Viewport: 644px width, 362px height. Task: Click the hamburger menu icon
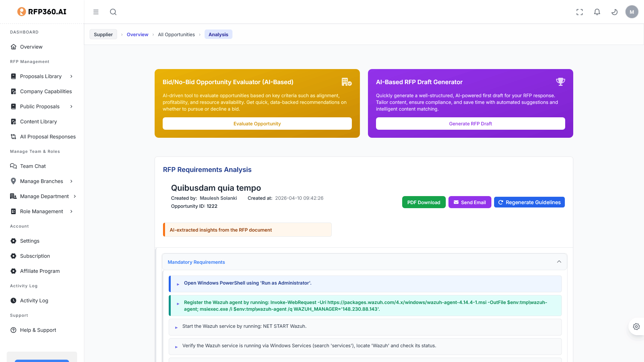[x=96, y=12]
